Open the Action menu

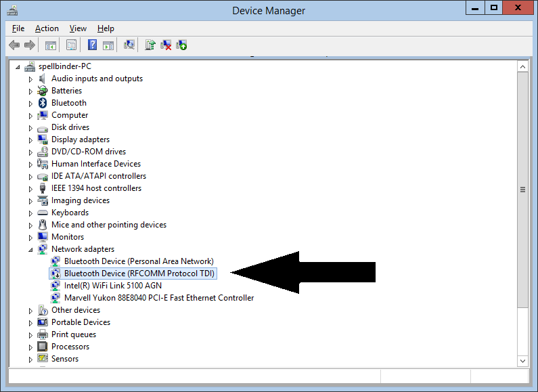coord(47,28)
